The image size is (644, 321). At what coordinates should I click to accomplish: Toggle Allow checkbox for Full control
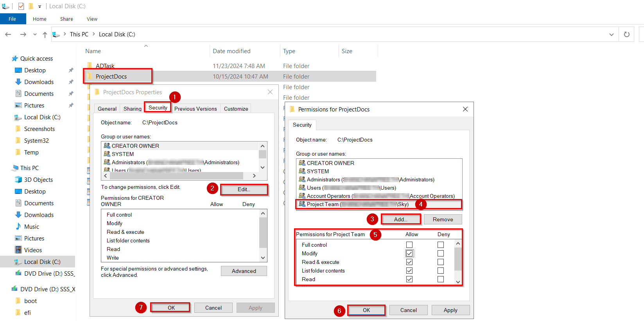pos(409,245)
